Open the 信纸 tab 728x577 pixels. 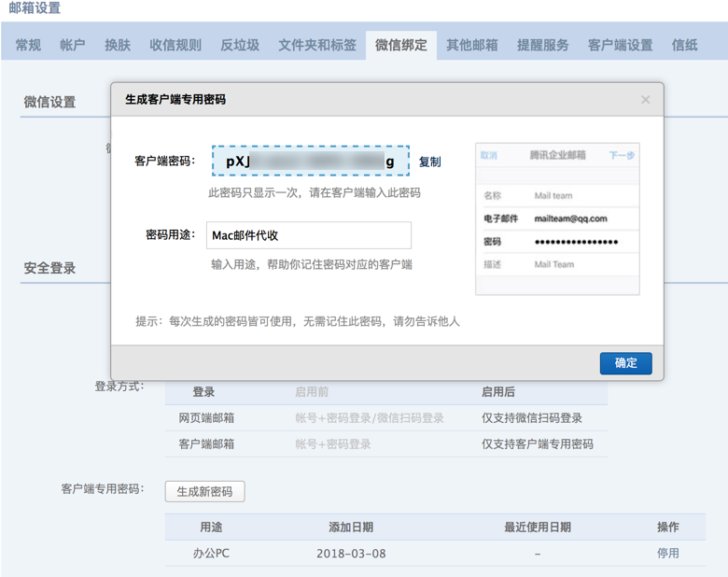click(x=684, y=45)
